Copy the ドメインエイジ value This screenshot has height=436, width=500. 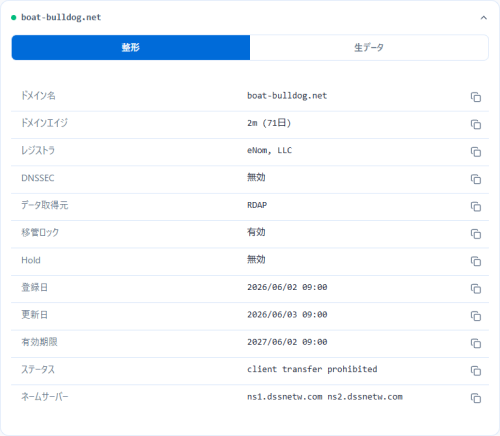pos(476,124)
